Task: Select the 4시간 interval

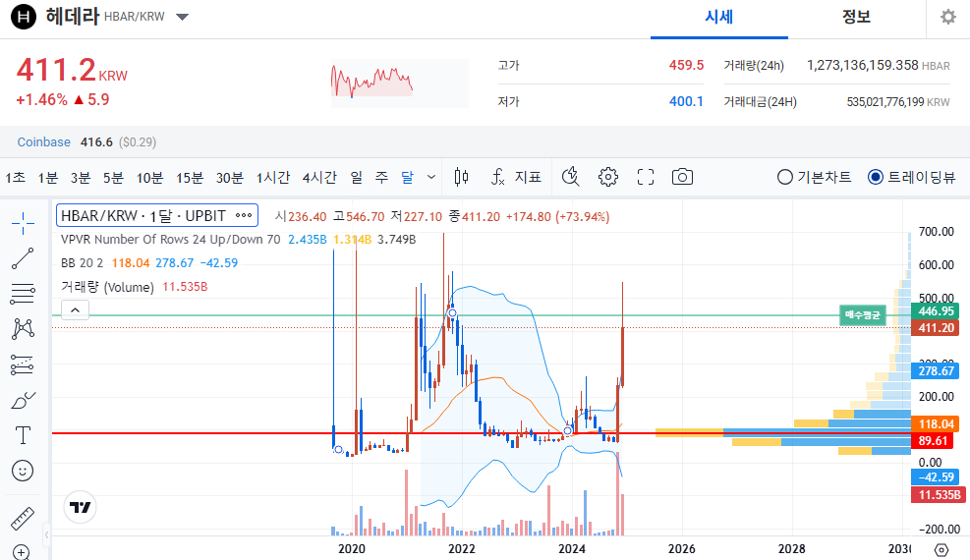Action: pos(319,178)
